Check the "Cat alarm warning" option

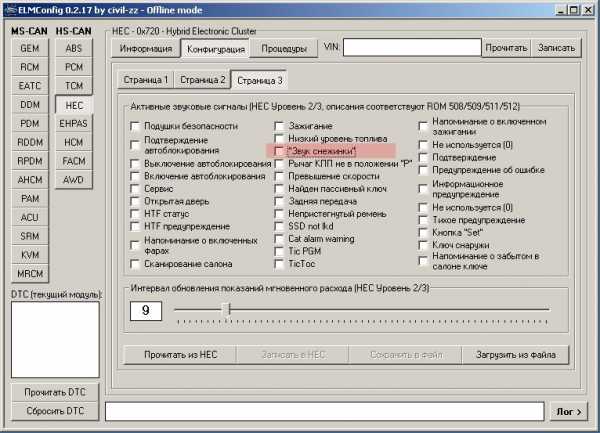280,239
